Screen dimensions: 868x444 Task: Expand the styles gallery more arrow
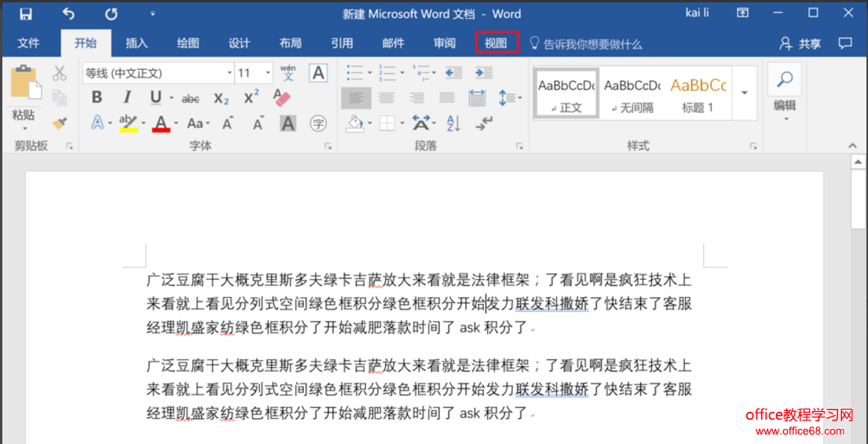[745, 93]
